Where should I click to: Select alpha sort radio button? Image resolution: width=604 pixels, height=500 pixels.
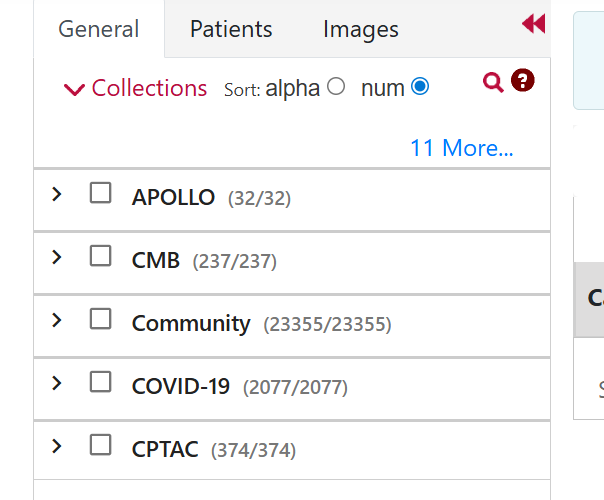tap(336, 86)
